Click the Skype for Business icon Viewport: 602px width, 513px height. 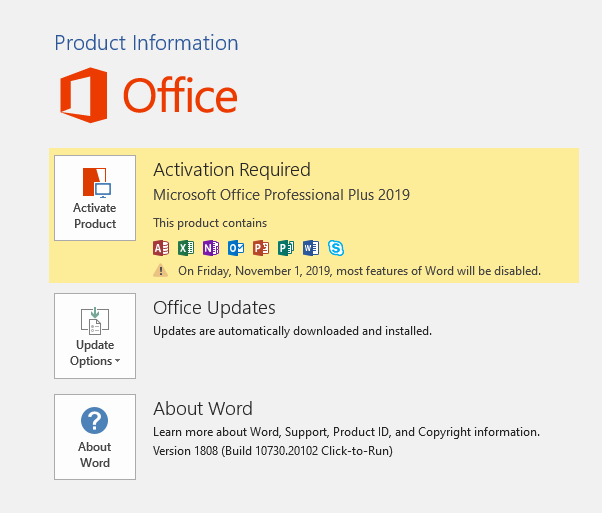coord(336,248)
